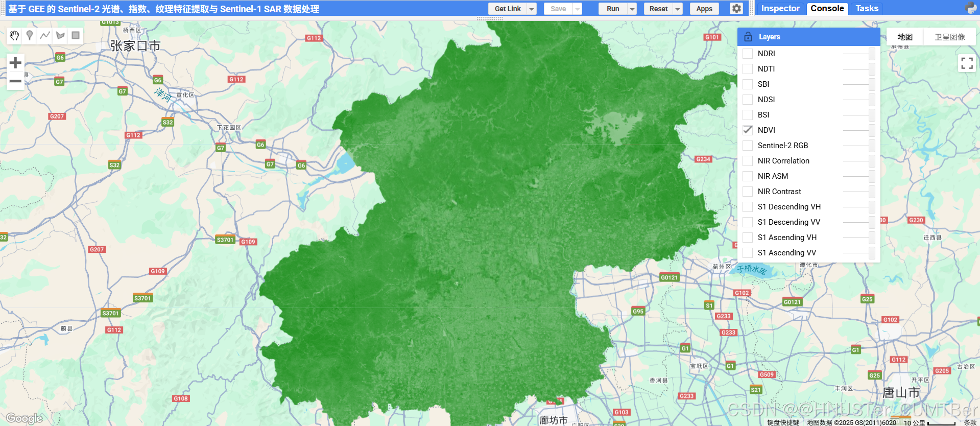Collapse the Layers panel header
This screenshot has width=980, height=426.
coord(808,37)
